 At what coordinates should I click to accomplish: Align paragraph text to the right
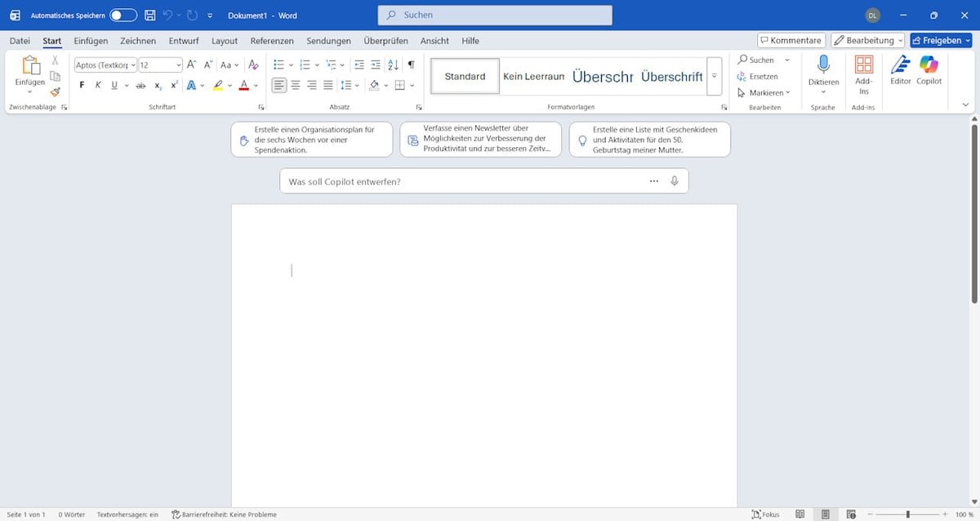312,85
